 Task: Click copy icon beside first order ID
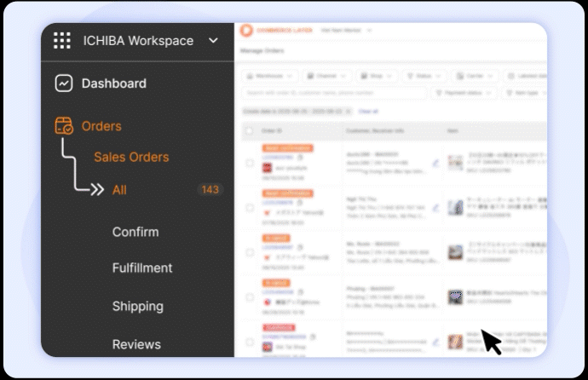click(300, 158)
